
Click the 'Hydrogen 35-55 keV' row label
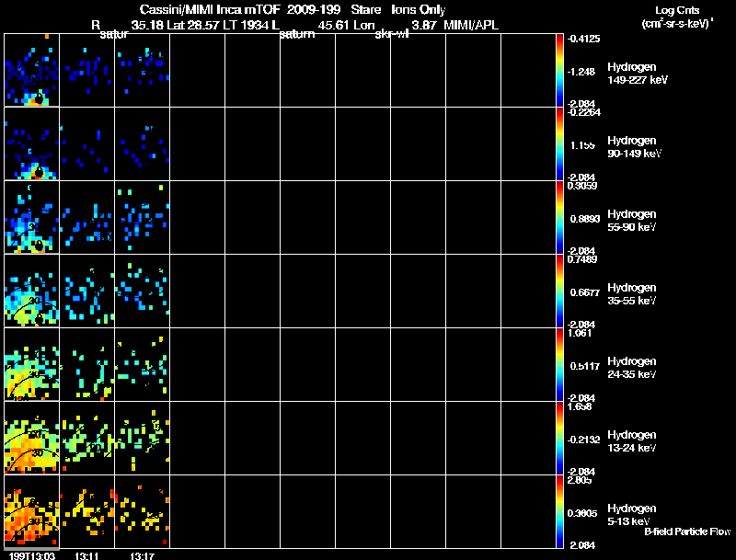632,294
